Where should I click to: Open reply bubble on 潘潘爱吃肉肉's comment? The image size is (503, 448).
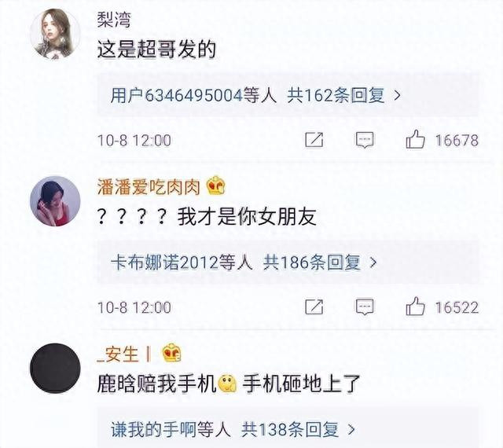click(365, 307)
